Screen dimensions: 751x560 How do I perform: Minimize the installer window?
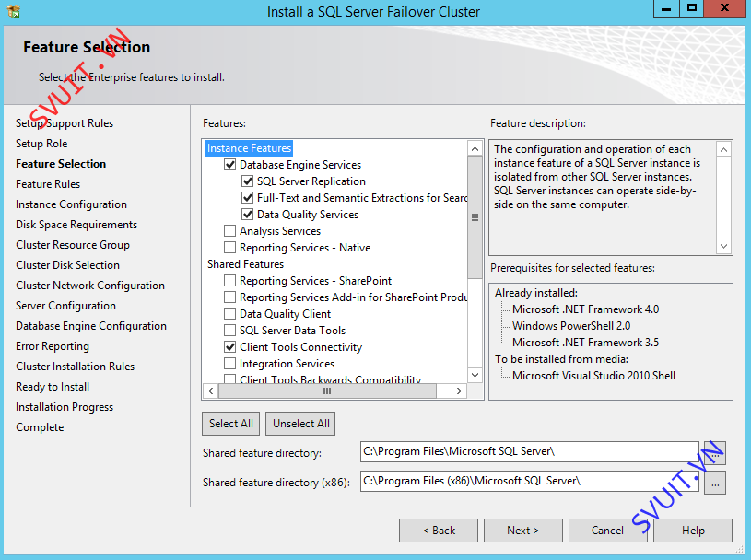pos(666,8)
